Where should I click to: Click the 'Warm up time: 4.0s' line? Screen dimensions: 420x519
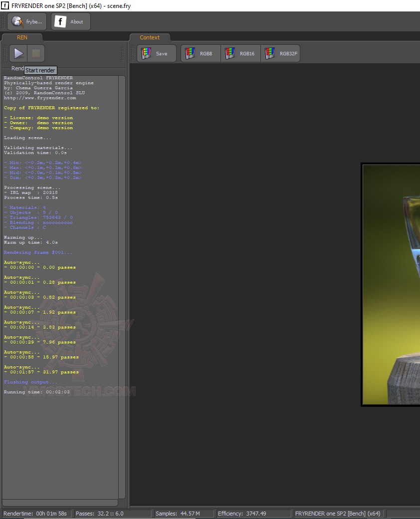31,242
